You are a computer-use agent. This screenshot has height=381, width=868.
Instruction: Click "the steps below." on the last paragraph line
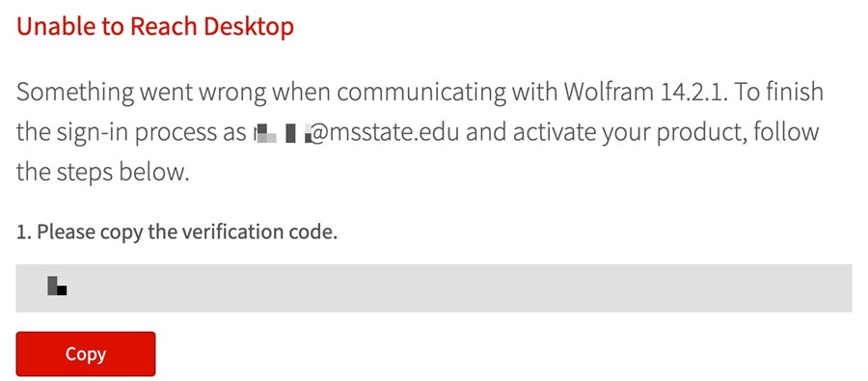pos(103,173)
